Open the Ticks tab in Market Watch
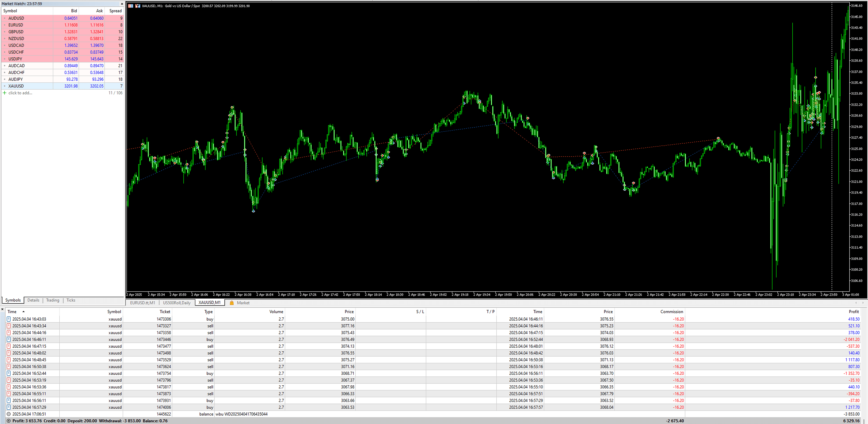Screen dimensions: 868x424 pyautogui.click(x=71, y=300)
